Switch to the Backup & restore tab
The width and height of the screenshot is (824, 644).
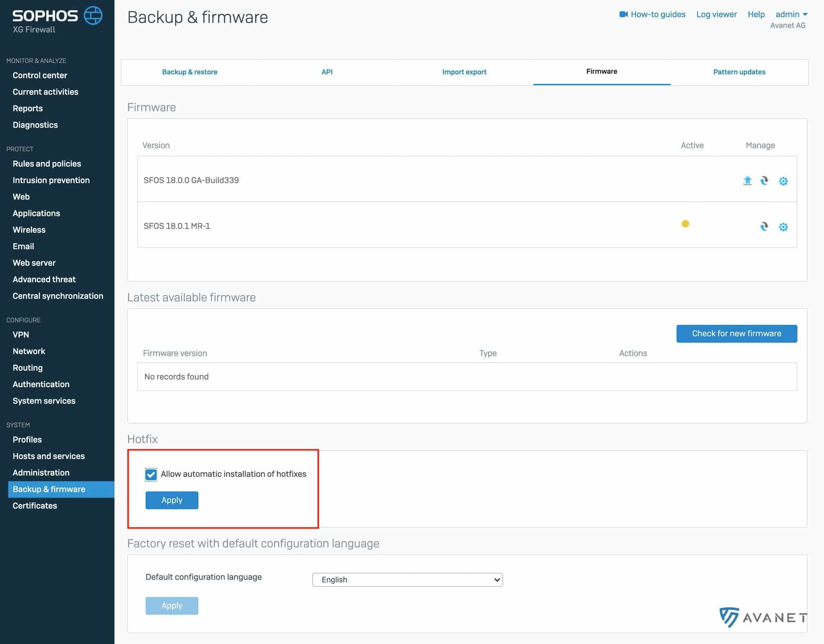[x=190, y=72]
